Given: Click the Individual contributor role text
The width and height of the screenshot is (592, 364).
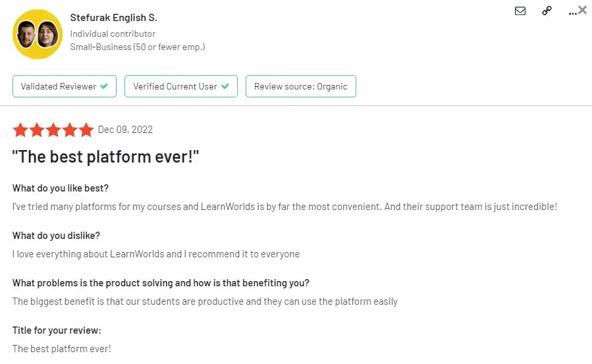Looking at the screenshot, I should [113, 34].
